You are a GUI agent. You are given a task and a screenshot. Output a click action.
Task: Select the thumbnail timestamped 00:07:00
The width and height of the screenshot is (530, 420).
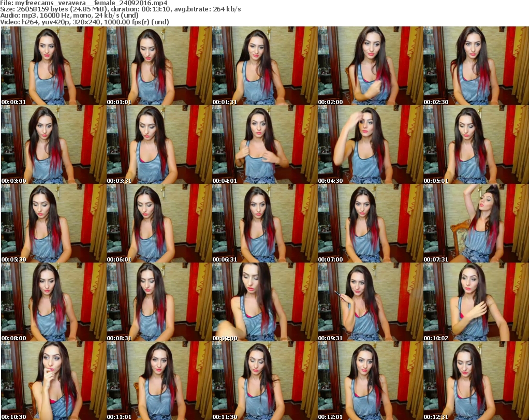371,223
